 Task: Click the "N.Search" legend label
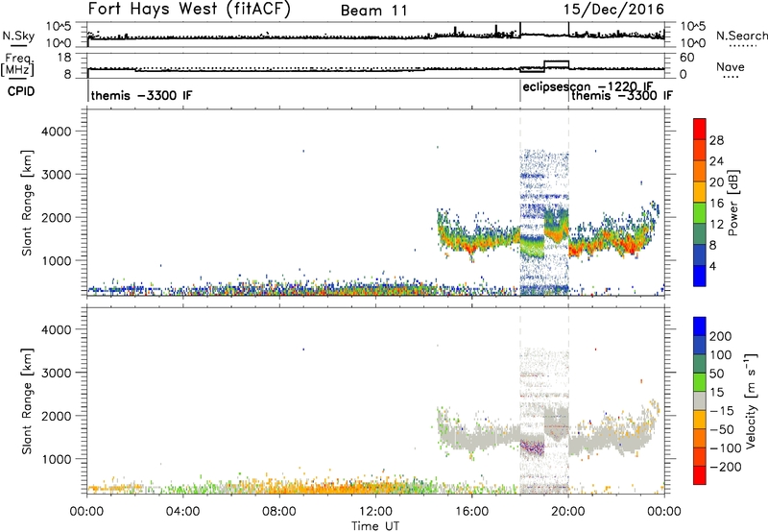[741, 36]
